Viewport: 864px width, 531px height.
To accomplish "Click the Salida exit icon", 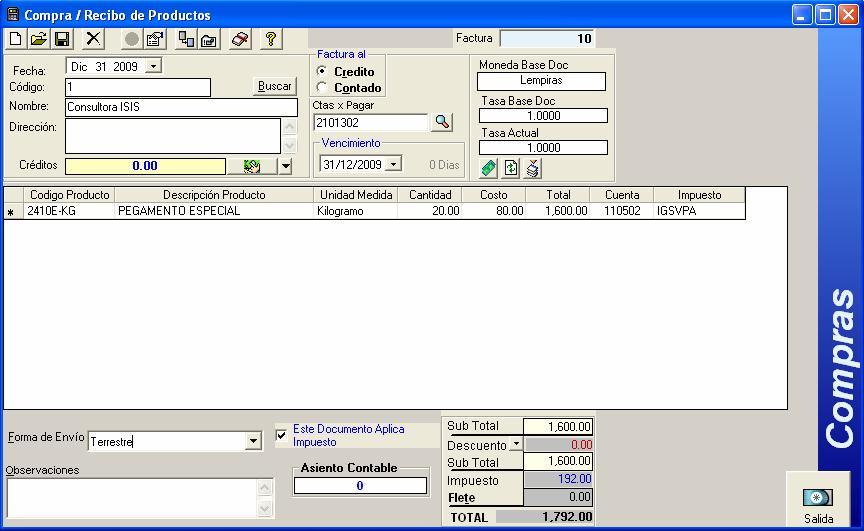I will click(x=818, y=498).
